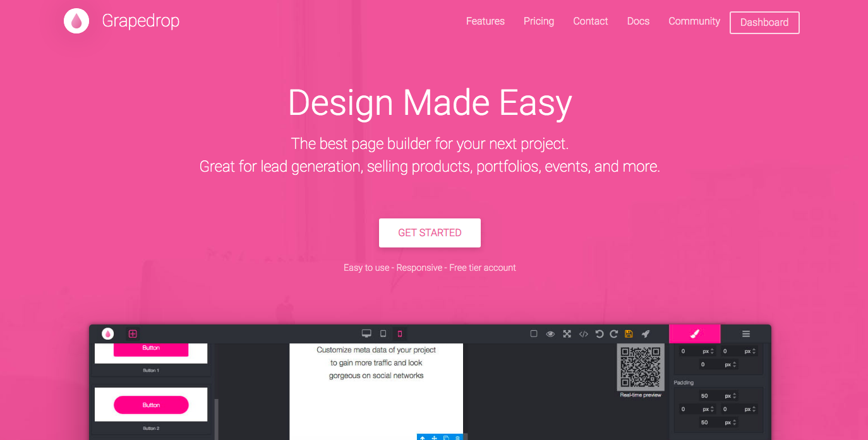Click the drop logo in the editor toolbar

[108, 334]
